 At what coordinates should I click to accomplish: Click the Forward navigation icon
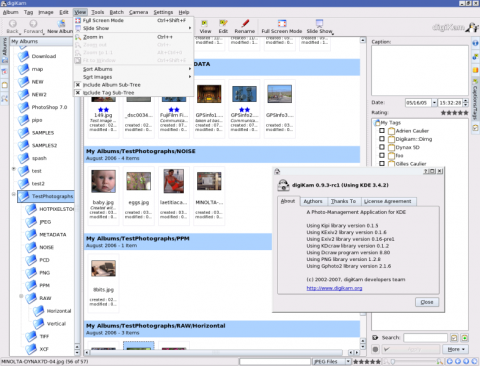pos(33,23)
